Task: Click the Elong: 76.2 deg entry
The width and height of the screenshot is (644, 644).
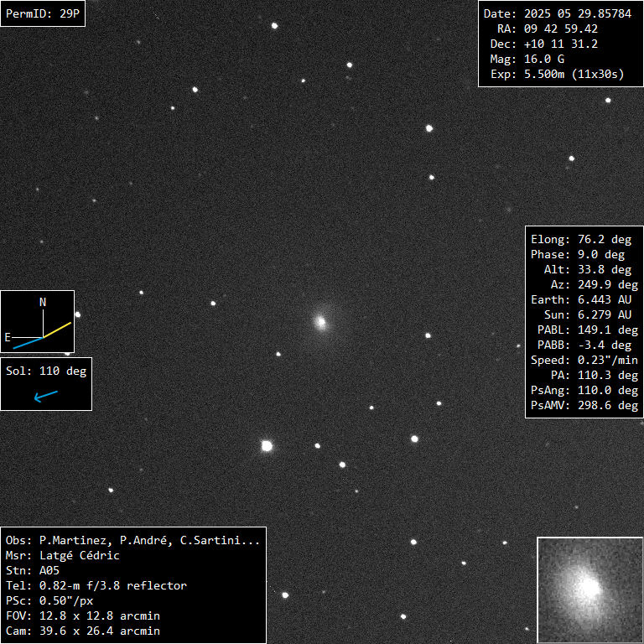Action: [581, 240]
